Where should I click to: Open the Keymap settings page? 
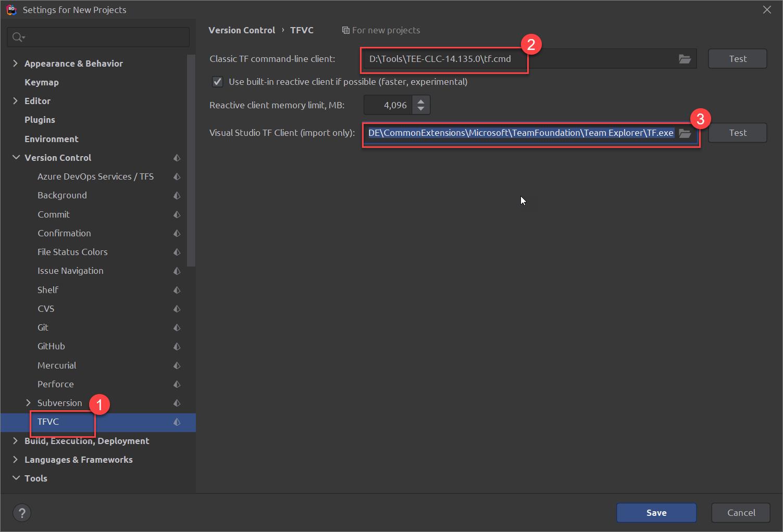pos(42,82)
